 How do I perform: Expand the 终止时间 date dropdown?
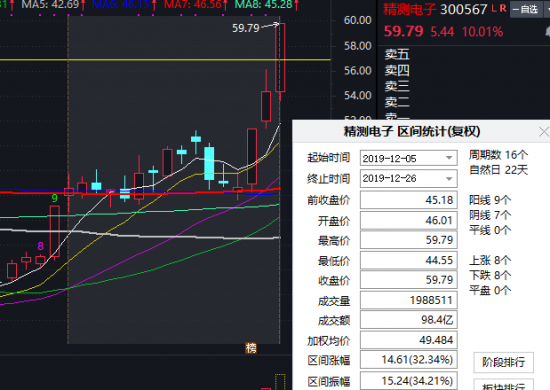pos(449,179)
